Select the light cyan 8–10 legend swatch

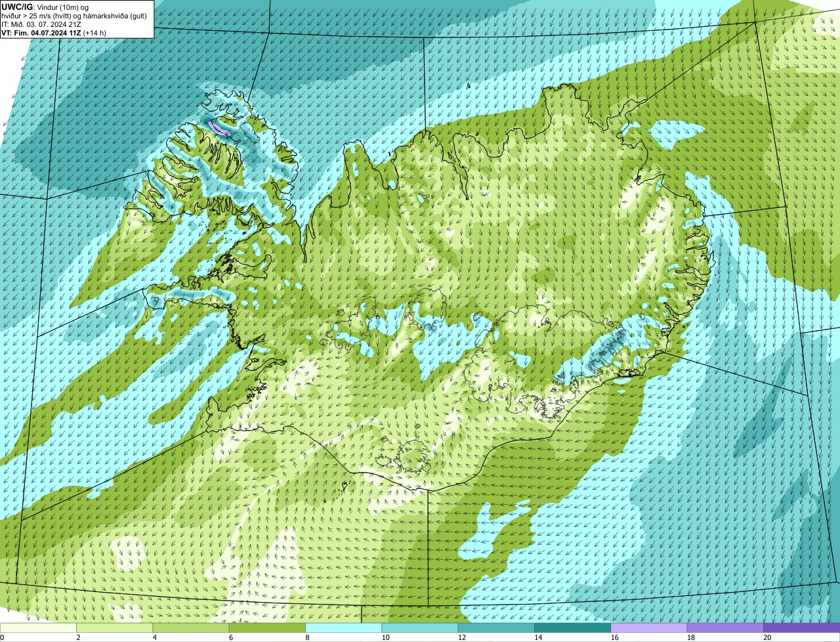(x=345, y=628)
